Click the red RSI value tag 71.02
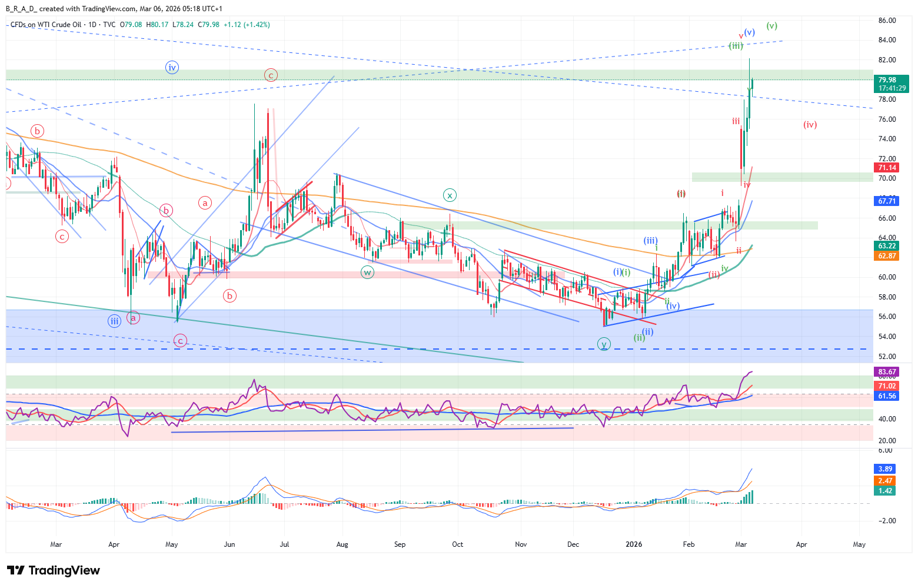This screenshot has height=588, width=918. point(887,386)
